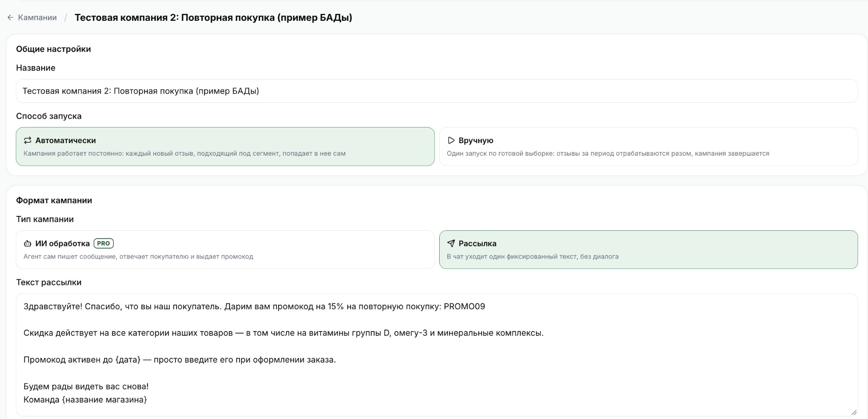Click the PROMO09 code in mailing text

tap(464, 306)
